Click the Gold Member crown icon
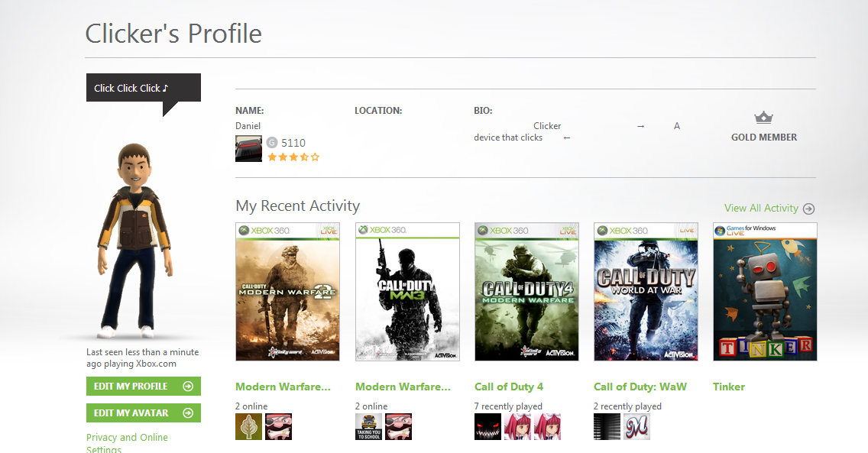This screenshot has height=453, width=868. tap(763, 117)
